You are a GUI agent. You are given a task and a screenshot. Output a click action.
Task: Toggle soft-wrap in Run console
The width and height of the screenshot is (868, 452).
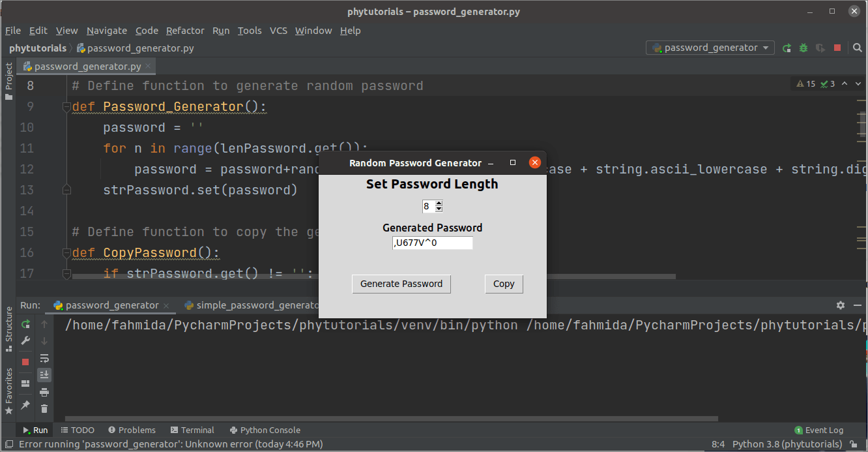(44, 358)
